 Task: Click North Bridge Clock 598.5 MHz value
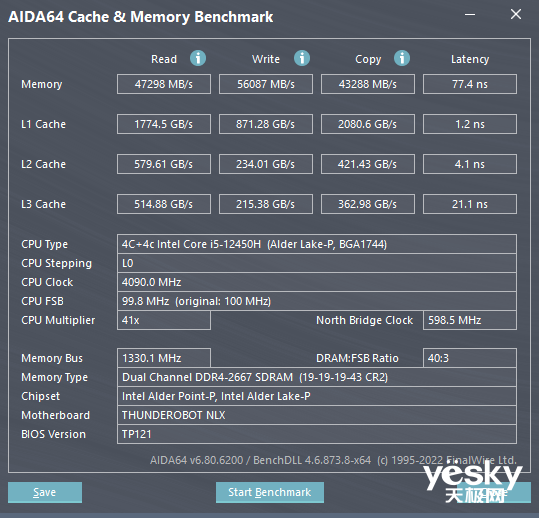point(470,320)
